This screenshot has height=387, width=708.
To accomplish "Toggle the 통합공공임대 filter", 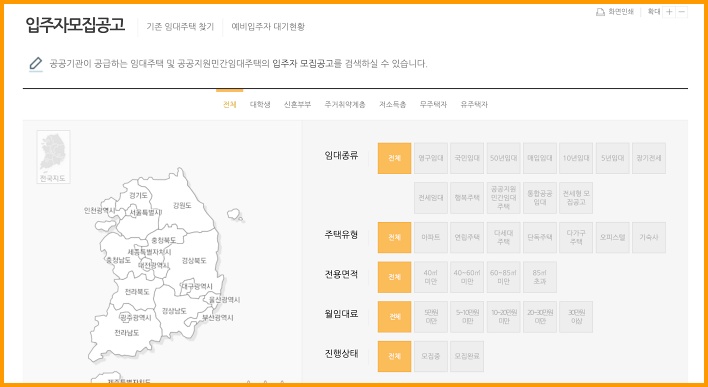I will tap(540, 198).
